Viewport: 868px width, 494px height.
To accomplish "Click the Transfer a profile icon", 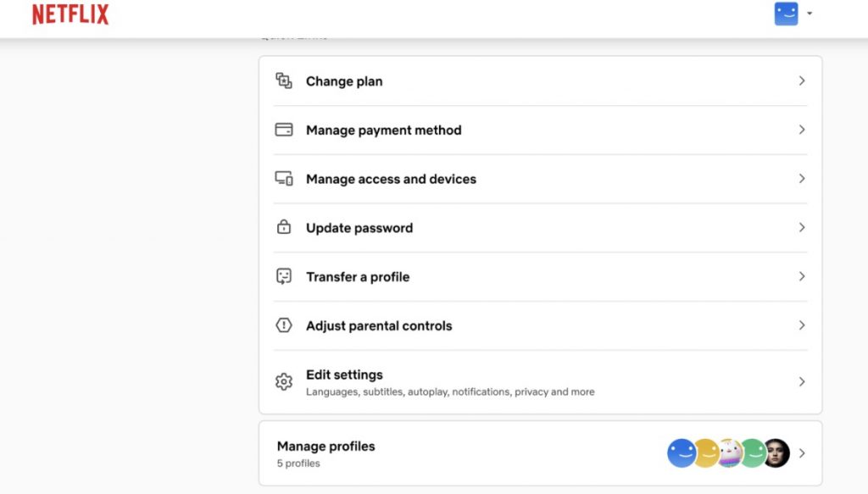I will click(284, 276).
